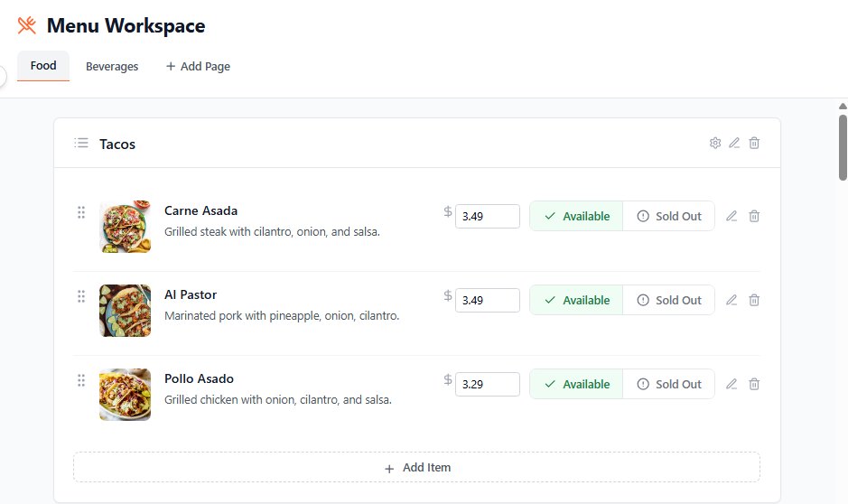The width and height of the screenshot is (848, 504).
Task: Delete the Pollo Asado item
Action: [x=754, y=384]
